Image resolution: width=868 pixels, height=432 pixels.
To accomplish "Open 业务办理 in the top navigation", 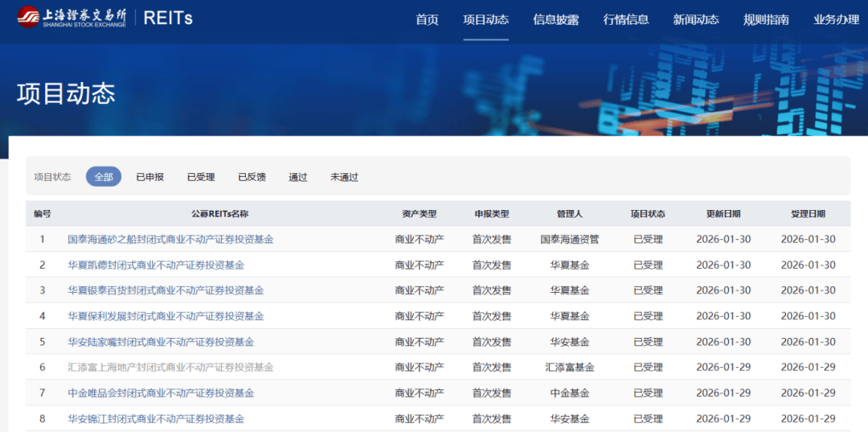I will [x=836, y=19].
